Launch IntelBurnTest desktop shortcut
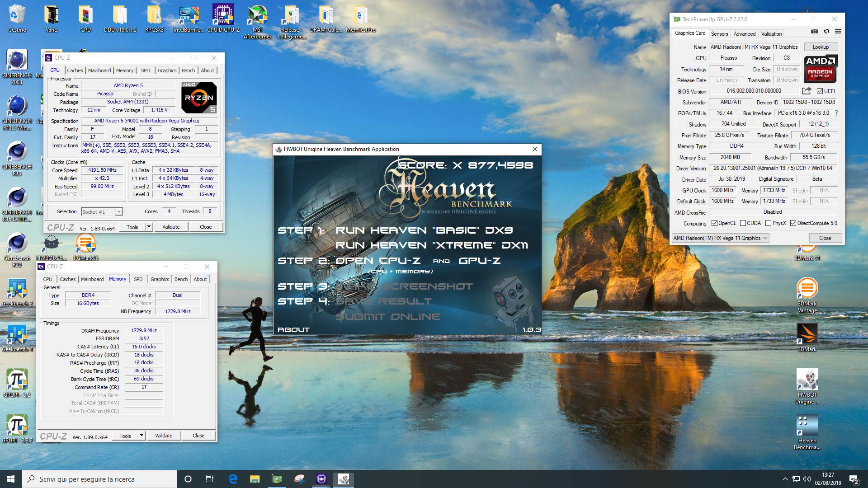This screenshot has height=488, width=868. point(189,18)
